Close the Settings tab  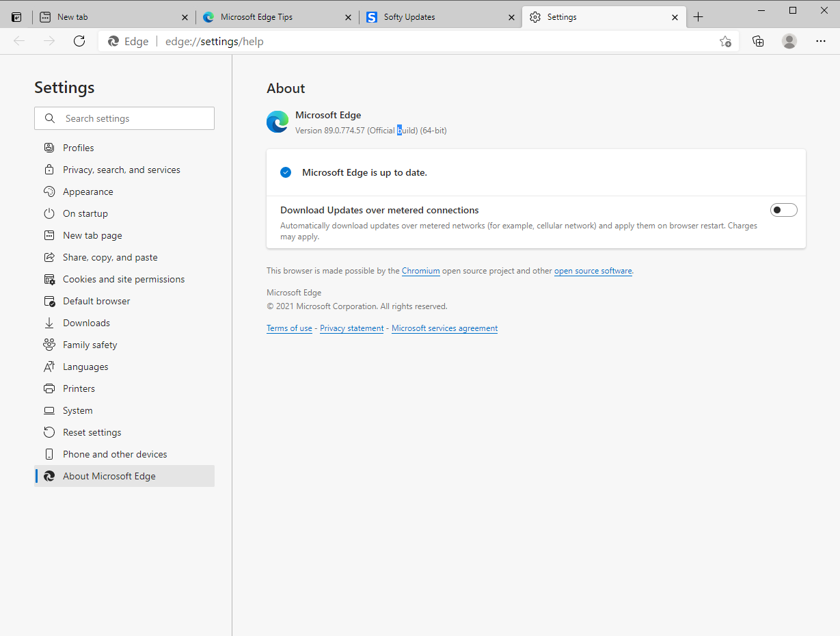675,17
